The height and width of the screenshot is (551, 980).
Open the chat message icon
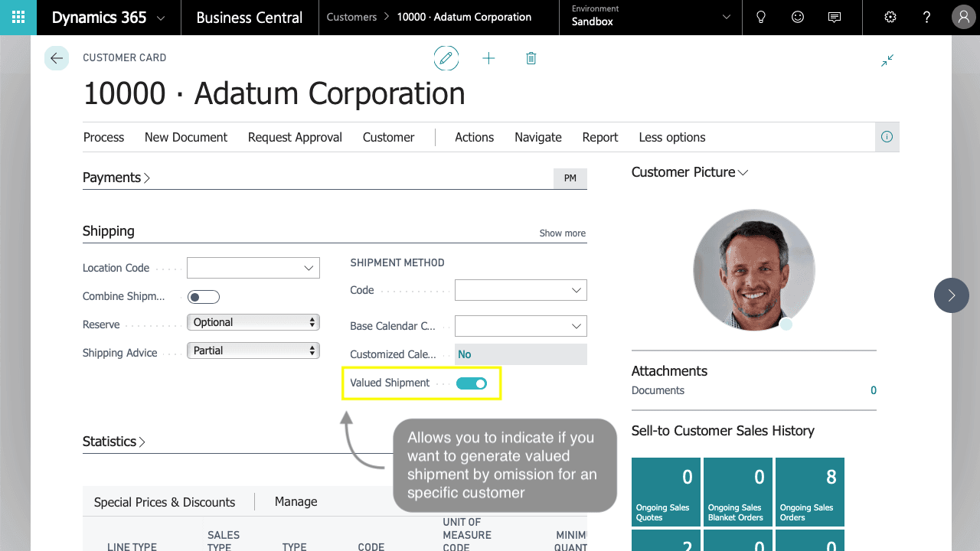point(835,18)
